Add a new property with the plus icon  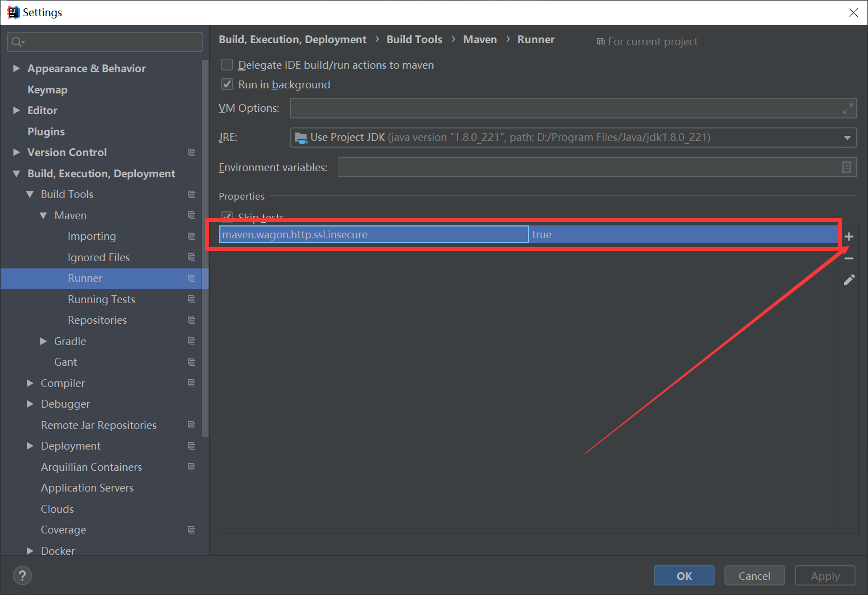tap(849, 237)
